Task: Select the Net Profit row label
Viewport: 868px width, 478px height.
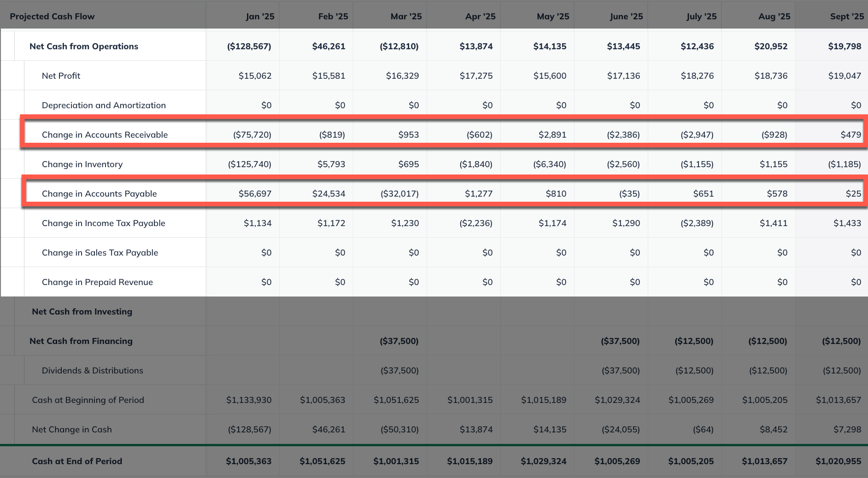Action: (61, 76)
